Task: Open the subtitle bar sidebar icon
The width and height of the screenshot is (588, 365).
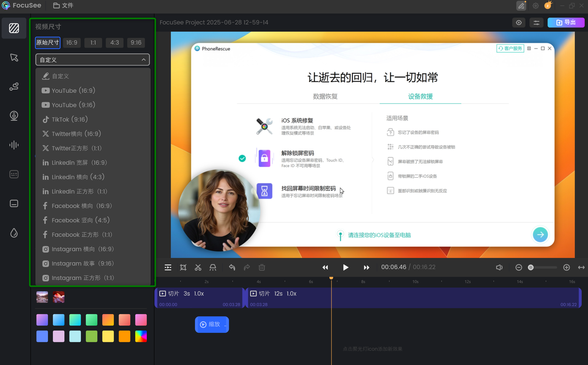Action: 14,204
